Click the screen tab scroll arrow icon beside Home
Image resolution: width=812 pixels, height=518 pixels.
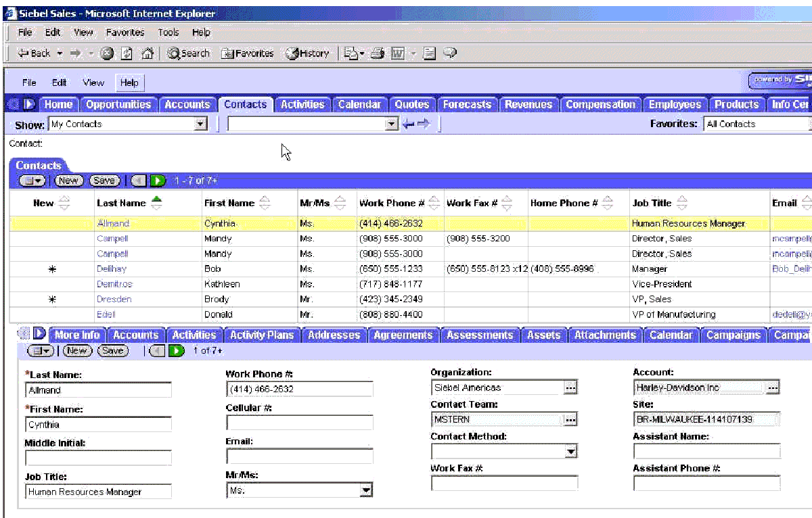(x=29, y=104)
